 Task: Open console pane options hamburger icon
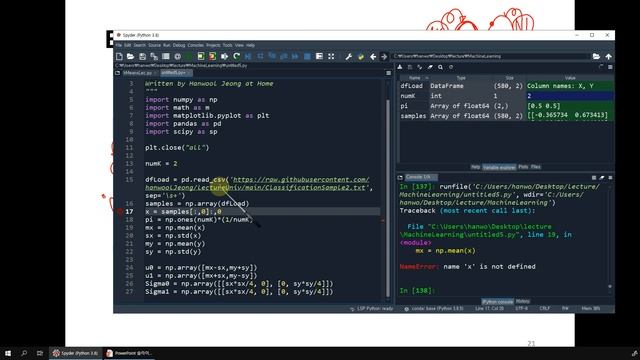click(610, 178)
